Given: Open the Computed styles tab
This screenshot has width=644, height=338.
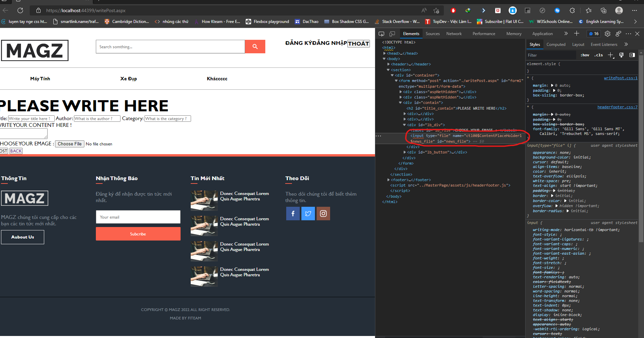Looking at the screenshot, I should (556, 45).
